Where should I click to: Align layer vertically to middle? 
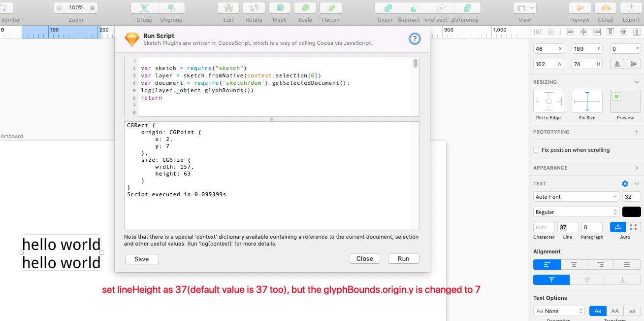624,32
